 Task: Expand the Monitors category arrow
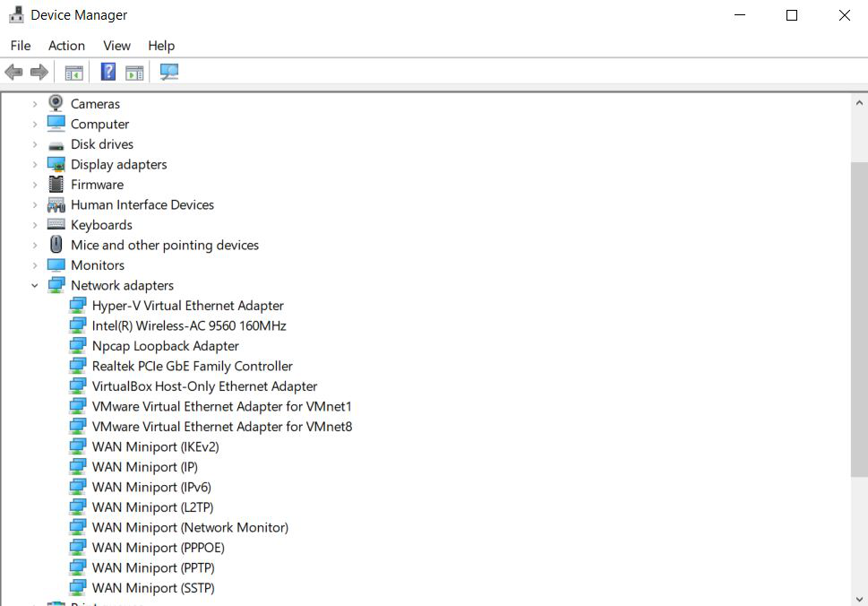(x=35, y=265)
